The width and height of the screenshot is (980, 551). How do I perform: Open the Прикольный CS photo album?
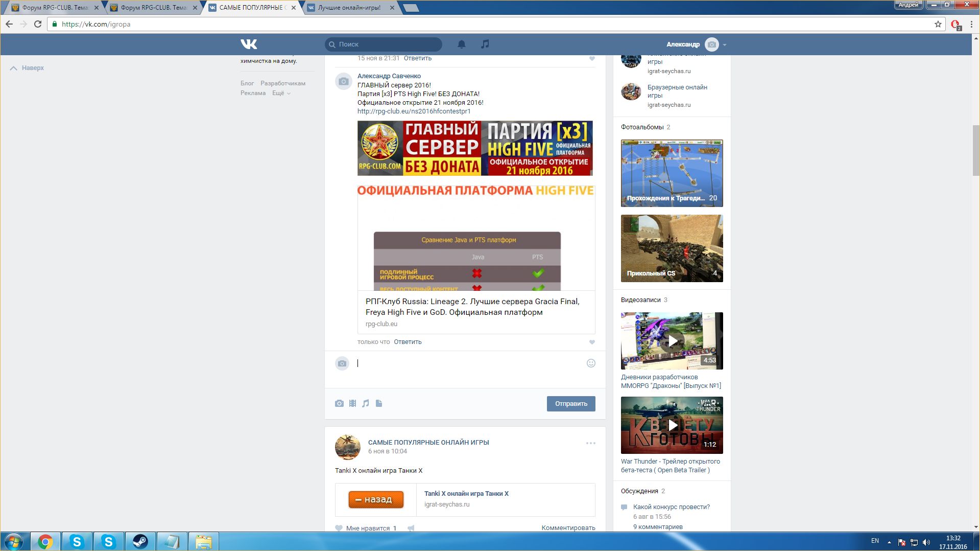coord(672,248)
